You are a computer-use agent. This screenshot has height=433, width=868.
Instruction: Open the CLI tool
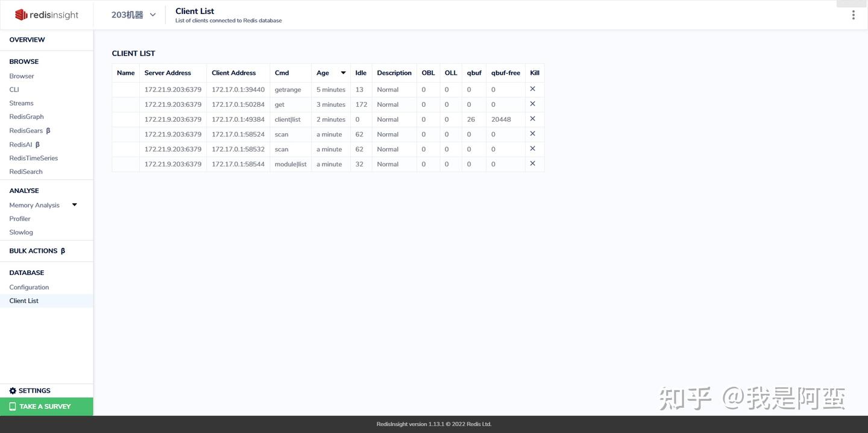click(13, 89)
